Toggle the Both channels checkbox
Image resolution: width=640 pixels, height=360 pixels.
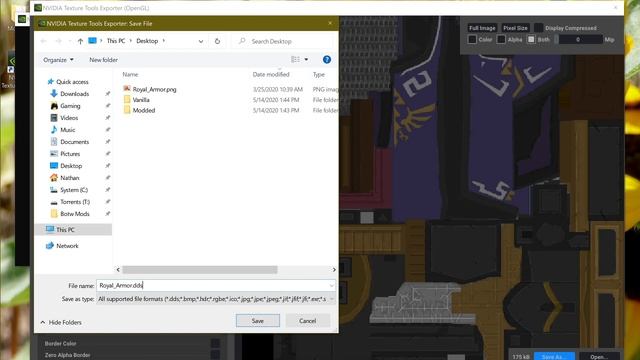tap(531, 40)
